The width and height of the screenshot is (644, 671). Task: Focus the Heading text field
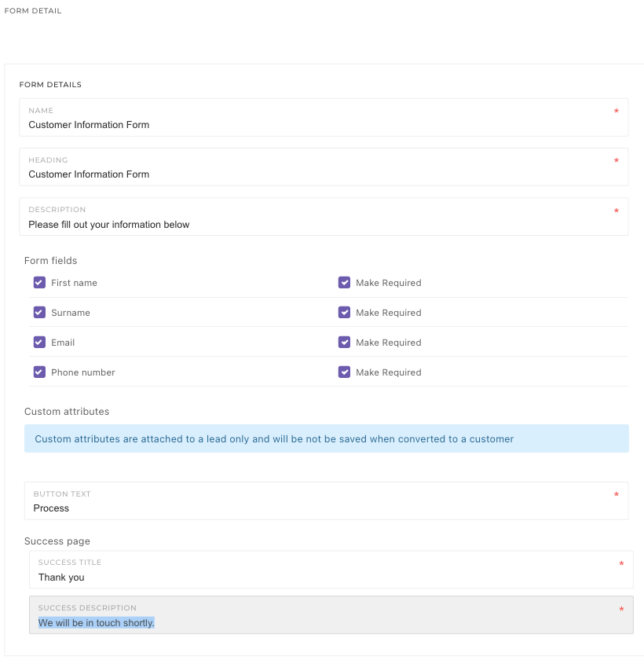point(314,174)
